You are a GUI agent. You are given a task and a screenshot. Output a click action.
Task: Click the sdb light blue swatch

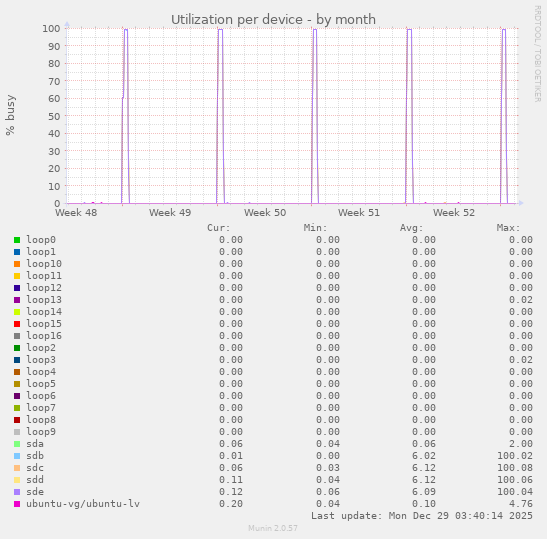coord(17,456)
